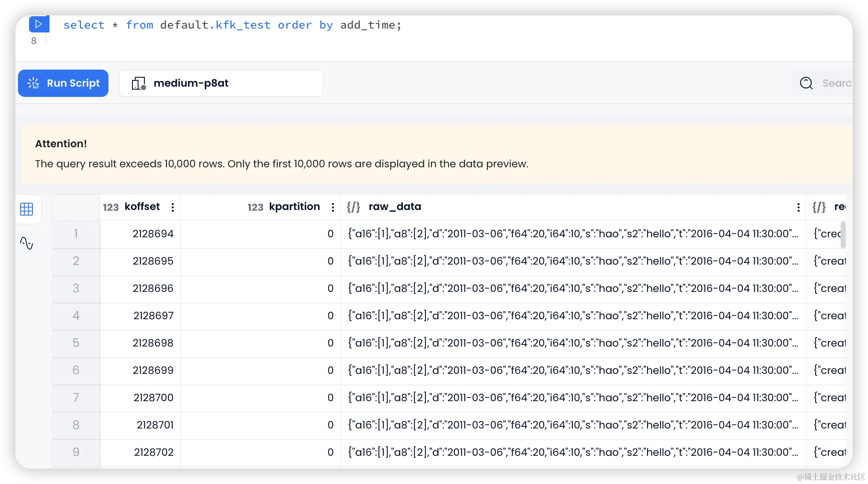The width and height of the screenshot is (868, 484).
Task: Click the raw_data JSON type icon
Action: [x=353, y=207]
